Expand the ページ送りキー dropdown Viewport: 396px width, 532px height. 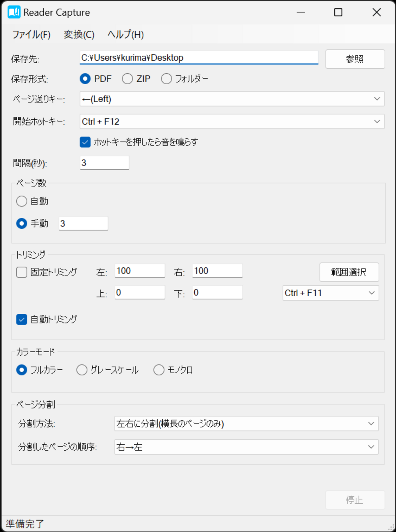[232, 99]
